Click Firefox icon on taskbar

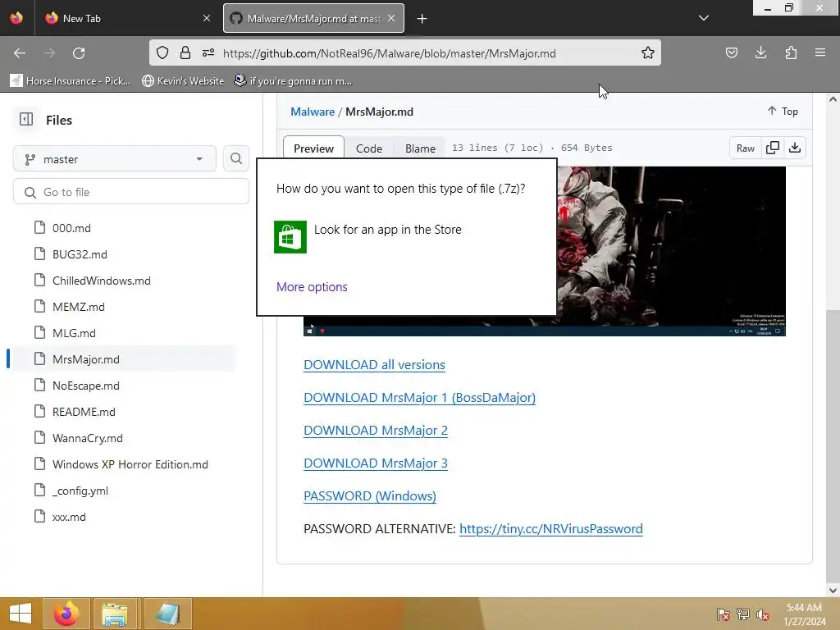[66, 614]
